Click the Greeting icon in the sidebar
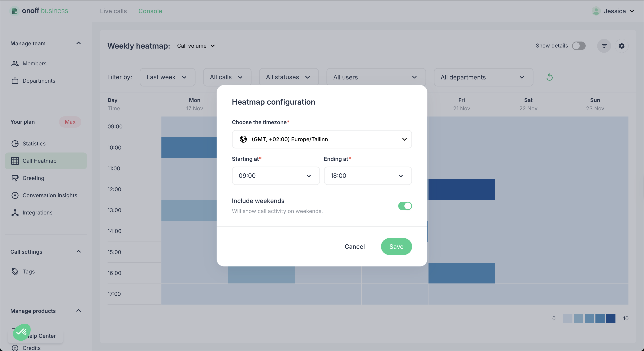Viewport: 644px width, 351px height. point(15,178)
